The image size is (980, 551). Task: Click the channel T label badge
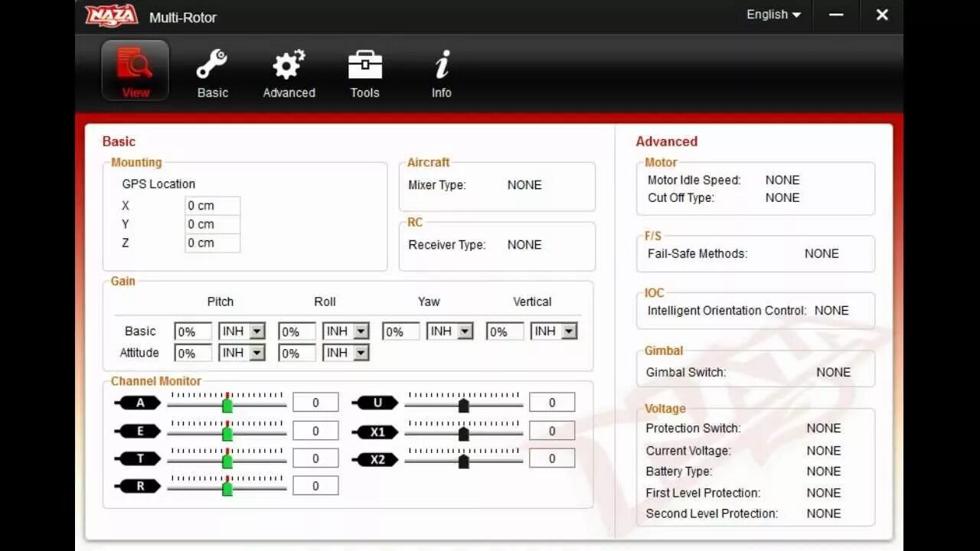tap(139, 458)
